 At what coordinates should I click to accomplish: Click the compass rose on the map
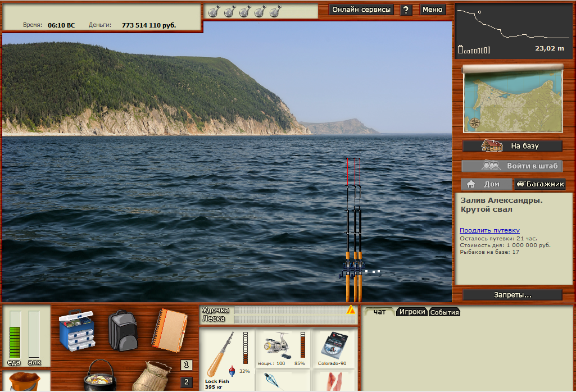point(474,123)
